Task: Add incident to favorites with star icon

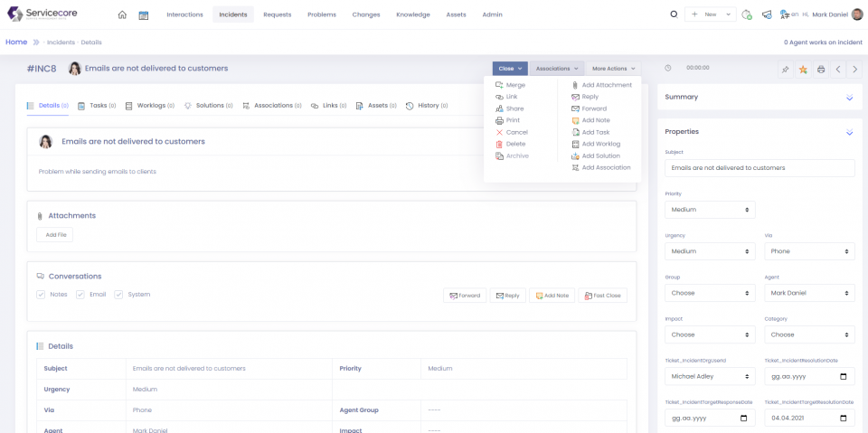Action: pos(803,69)
